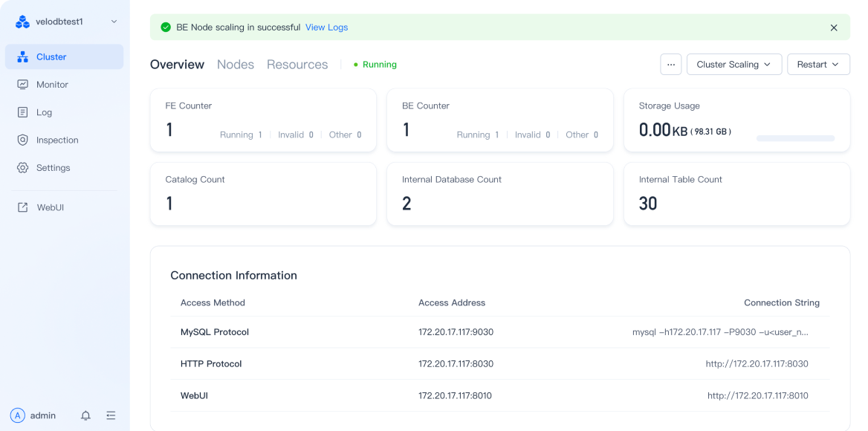This screenshot has height=431, width=868.
Task: Switch to the Nodes tab
Action: [236, 64]
